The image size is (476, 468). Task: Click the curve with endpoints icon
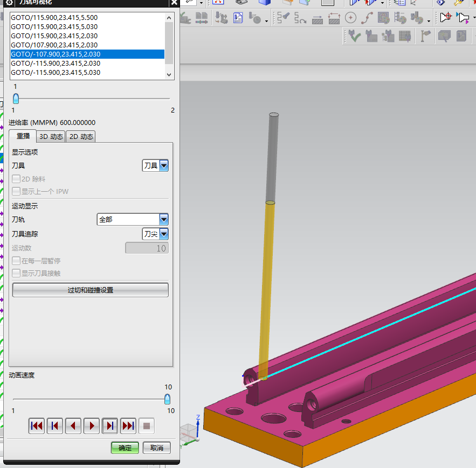coord(367,18)
